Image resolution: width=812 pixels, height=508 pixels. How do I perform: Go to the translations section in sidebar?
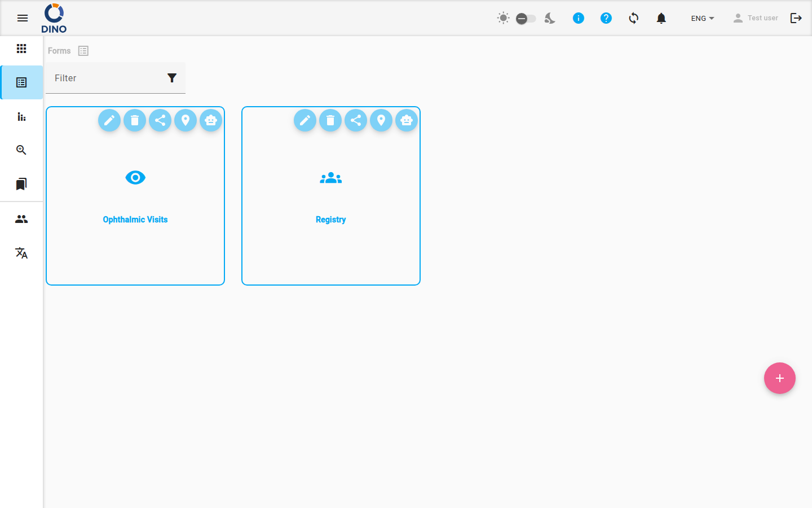point(21,253)
